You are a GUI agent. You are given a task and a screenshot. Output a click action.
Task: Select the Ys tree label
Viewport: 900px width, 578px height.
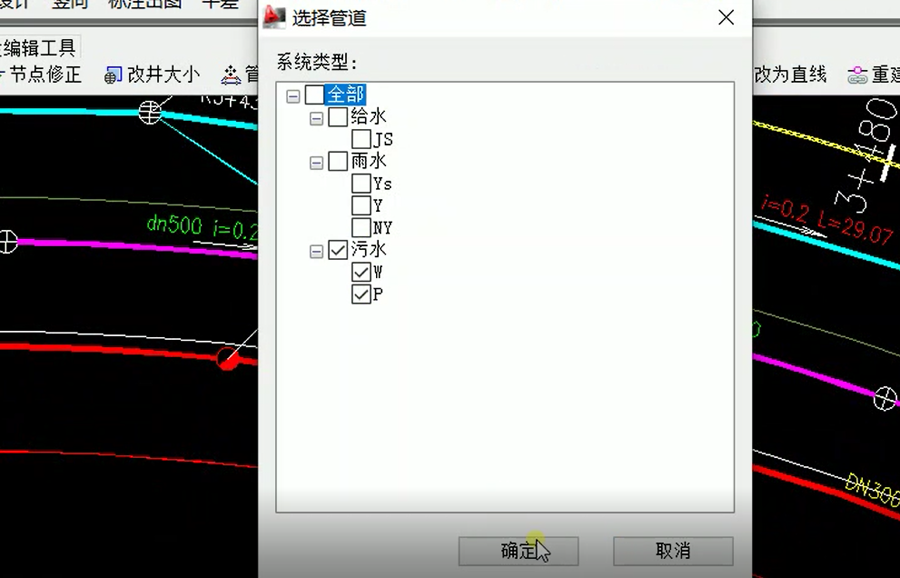pos(382,184)
